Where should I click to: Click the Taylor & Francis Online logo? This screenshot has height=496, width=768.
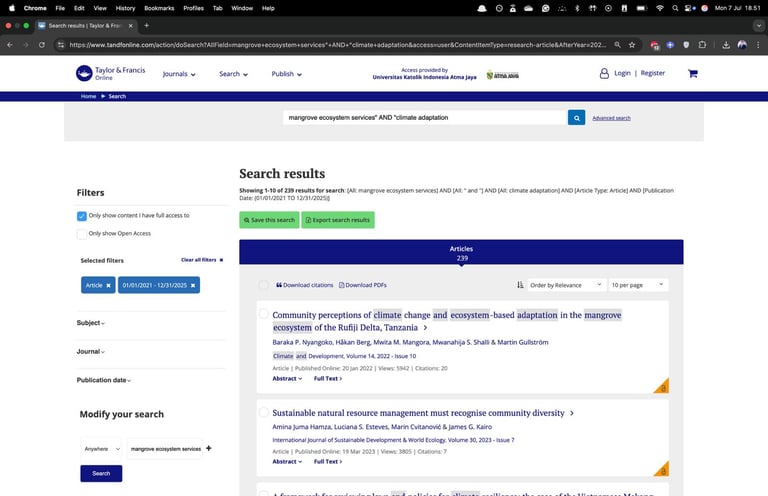pos(111,73)
